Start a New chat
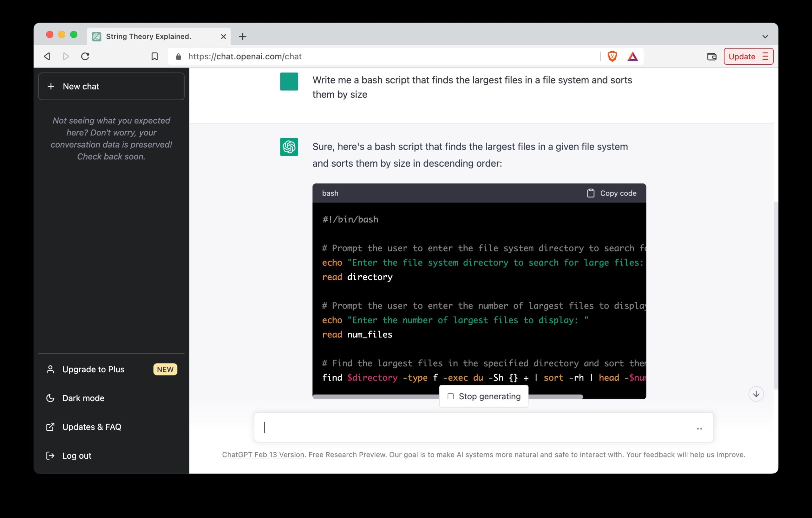The image size is (812, 518). coord(111,86)
